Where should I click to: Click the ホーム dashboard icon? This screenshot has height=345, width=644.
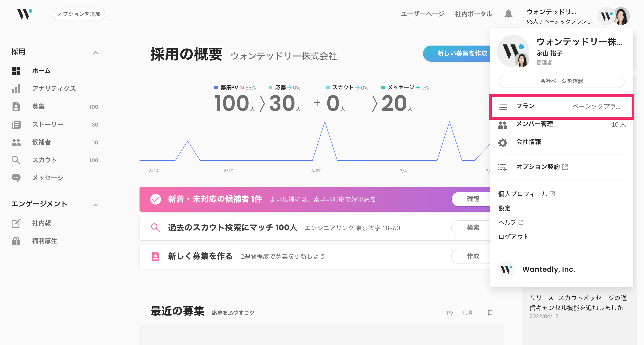click(16, 71)
